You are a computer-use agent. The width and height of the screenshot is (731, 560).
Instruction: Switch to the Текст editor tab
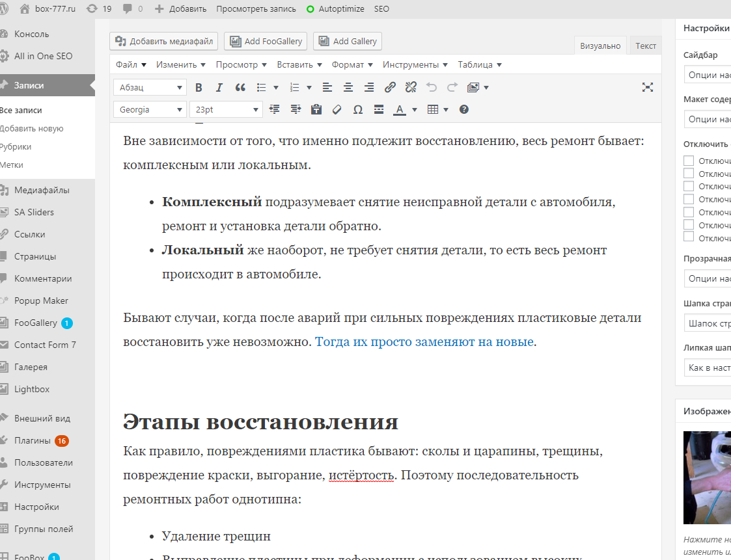[x=646, y=46]
